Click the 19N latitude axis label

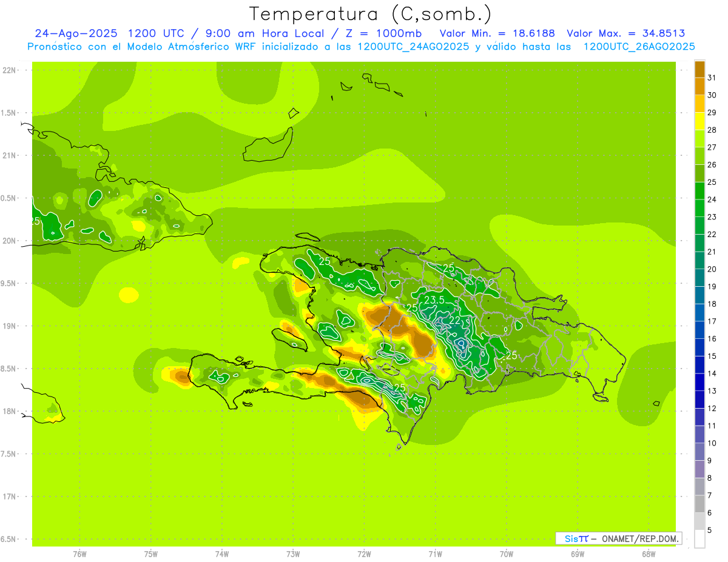tap(9, 326)
